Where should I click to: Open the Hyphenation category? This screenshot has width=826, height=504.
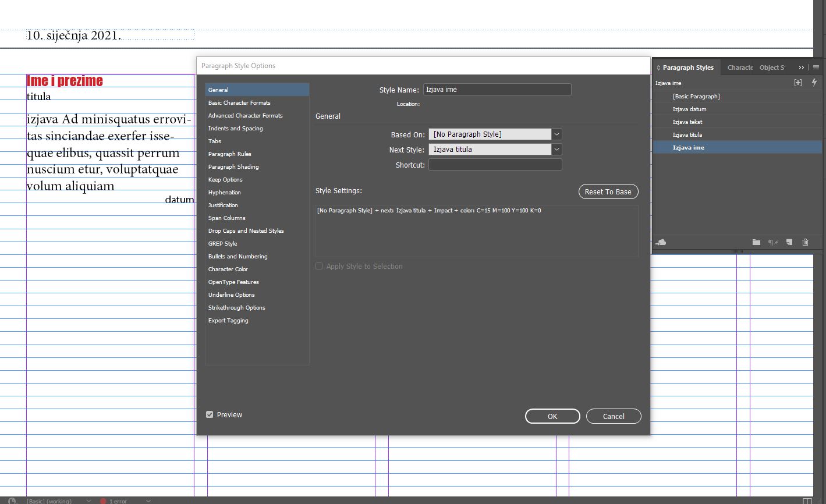(x=257, y=192)
